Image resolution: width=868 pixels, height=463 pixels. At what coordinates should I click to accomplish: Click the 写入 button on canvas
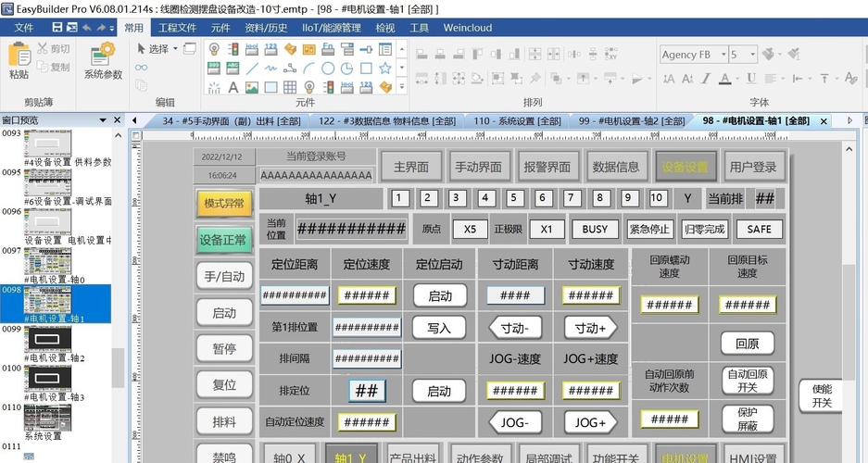click(x=439, y=328)
